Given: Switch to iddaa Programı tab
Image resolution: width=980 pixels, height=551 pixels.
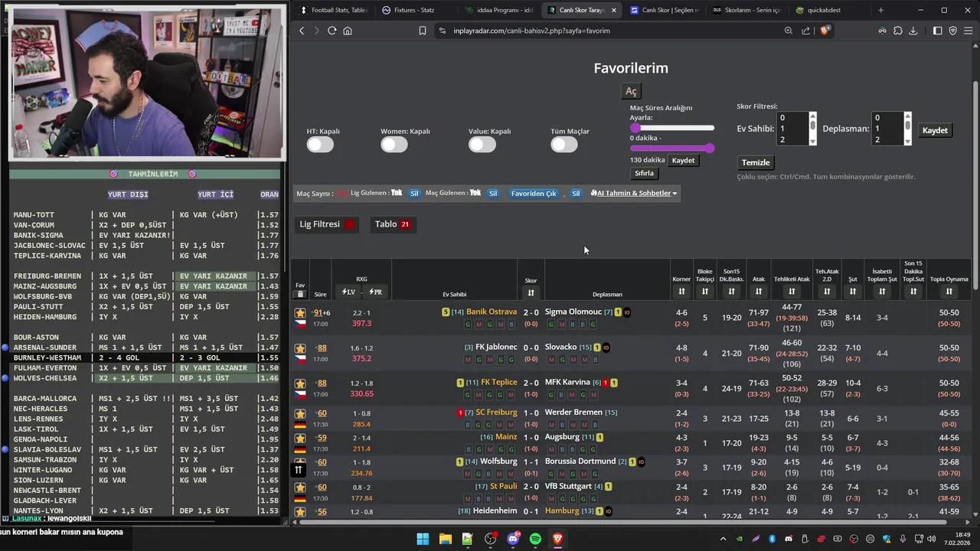Looking at the screenshot, I should point(498,10).
